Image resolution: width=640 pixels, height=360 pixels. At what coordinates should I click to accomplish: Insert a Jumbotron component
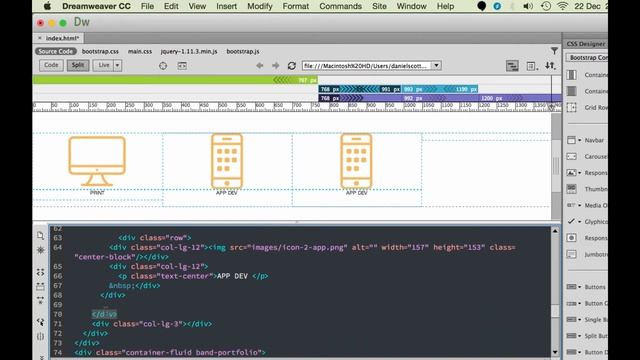click(587, 254)
